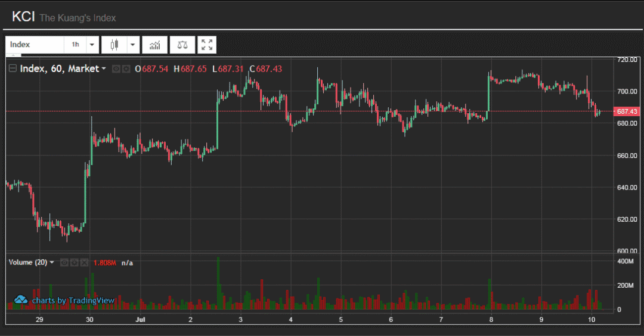Toggle Index series visibility eye icon
This screenshot has height=336, width=644.
point(116,69)
